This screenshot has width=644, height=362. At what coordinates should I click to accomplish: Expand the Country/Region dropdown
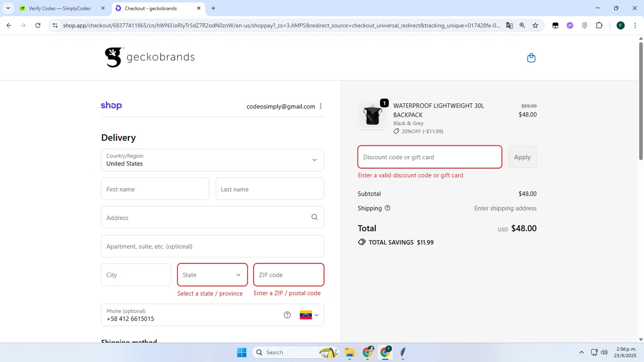tap(213, 160)
